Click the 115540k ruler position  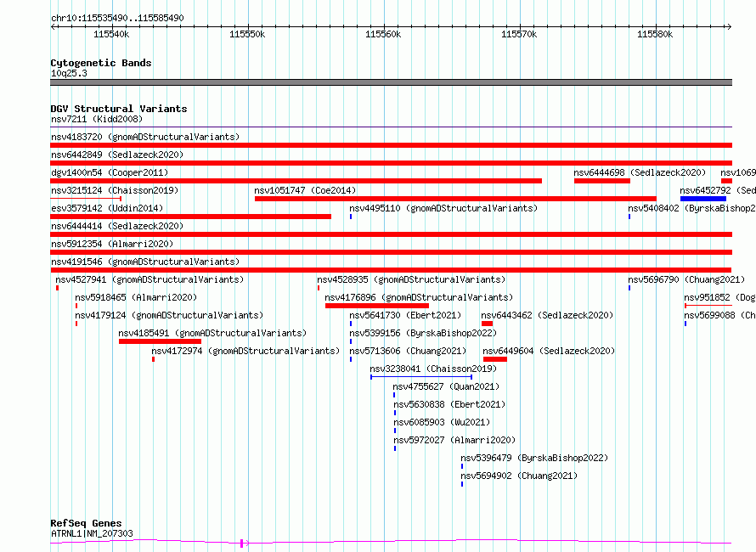pos(111,34)
